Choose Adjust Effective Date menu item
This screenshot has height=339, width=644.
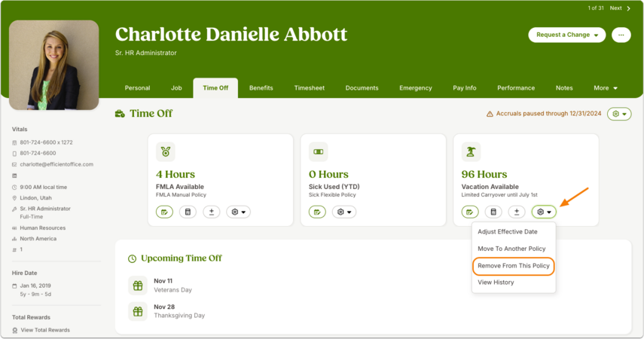tap(514, 232)
